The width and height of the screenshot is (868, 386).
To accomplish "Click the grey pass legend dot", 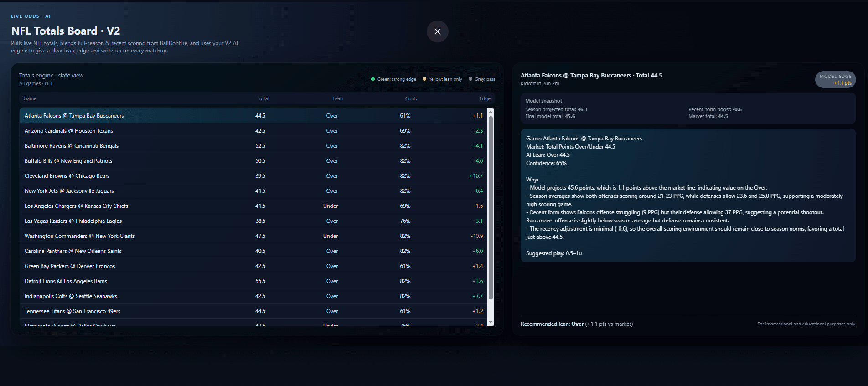I will point(470,79).
